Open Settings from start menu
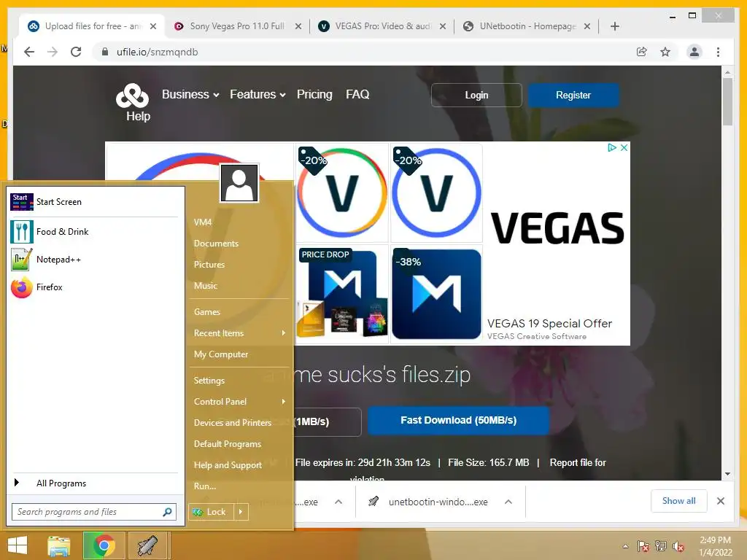The height and width of the screenshot is (560, 747). pyautogui.click(x=209, y=381)
